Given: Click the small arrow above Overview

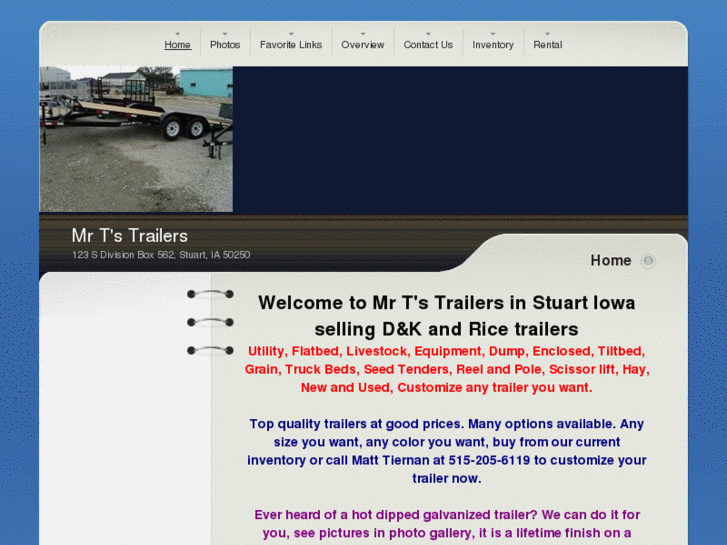Looking at the screenshot, I should click(363, 34).
